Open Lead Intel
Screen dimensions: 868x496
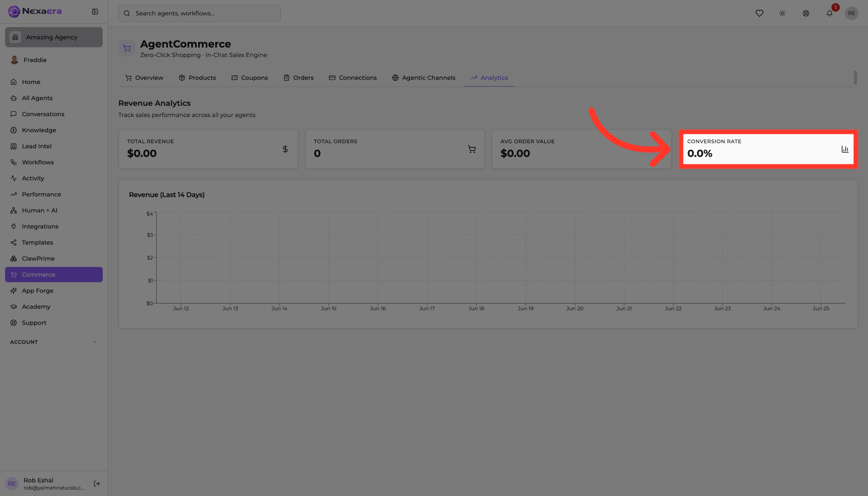(54, 146)
